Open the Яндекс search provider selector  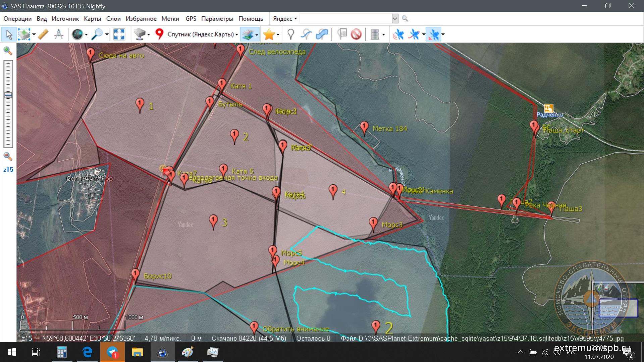point(285,19)
